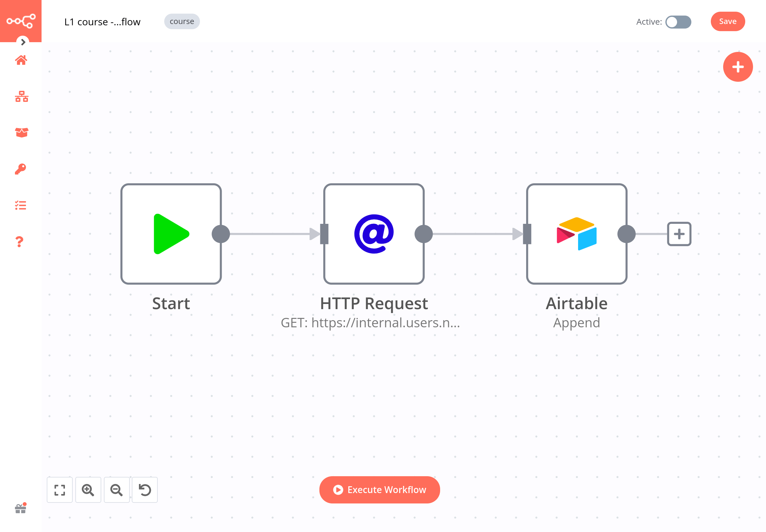Open Credentials via the key icon
Viewport: 766px width, 532px height.
click(x=21, y=169)
